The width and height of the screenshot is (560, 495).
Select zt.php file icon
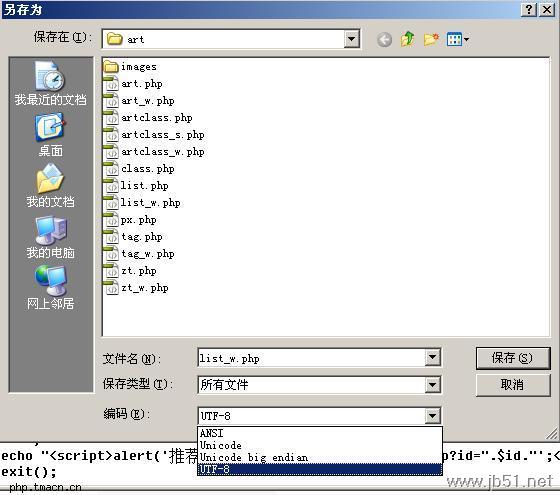(111, 271)
